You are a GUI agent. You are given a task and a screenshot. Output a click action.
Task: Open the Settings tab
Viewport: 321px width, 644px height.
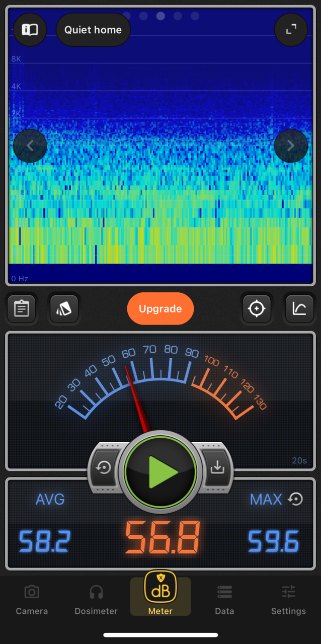point(288,600)
